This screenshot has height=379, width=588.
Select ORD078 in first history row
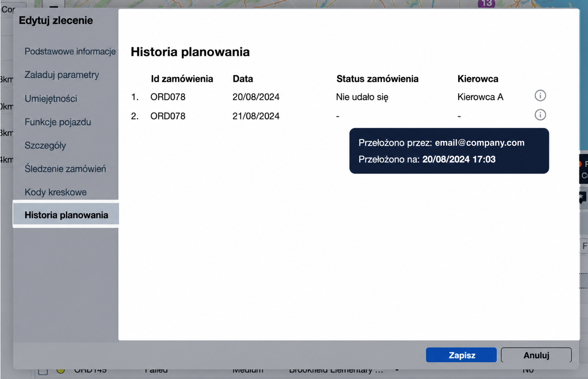point(168,97)
